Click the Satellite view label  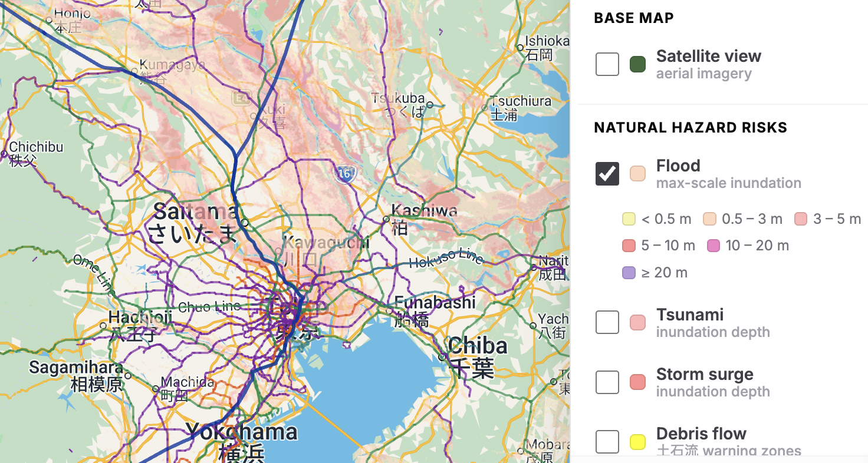[709, 57]
